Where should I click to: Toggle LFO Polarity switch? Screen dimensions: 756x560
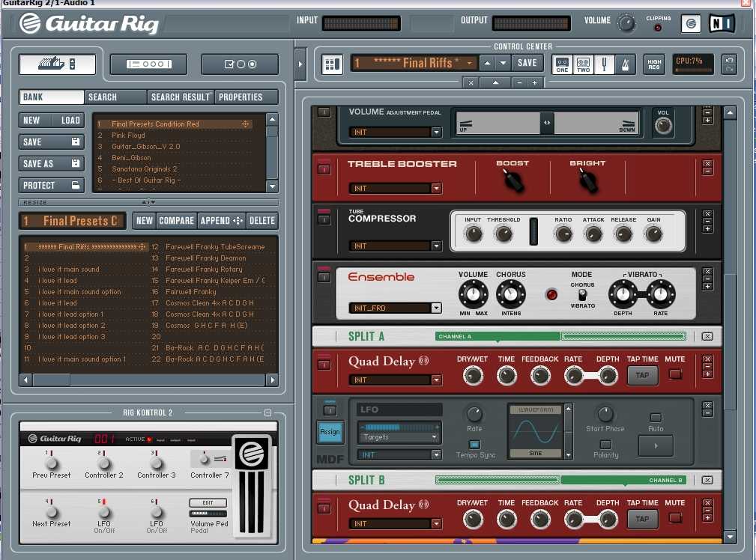coord(605,445)
